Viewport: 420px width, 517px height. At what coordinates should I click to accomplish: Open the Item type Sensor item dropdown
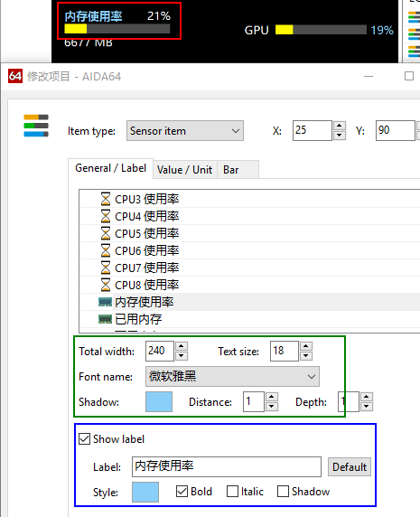(185, 131)
